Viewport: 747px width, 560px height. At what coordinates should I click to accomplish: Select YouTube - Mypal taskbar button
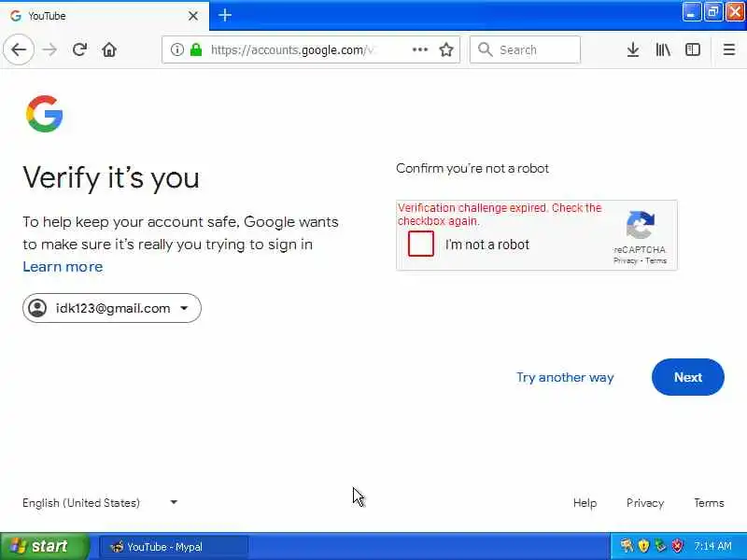pyautogui.click(x=174, y=547)
